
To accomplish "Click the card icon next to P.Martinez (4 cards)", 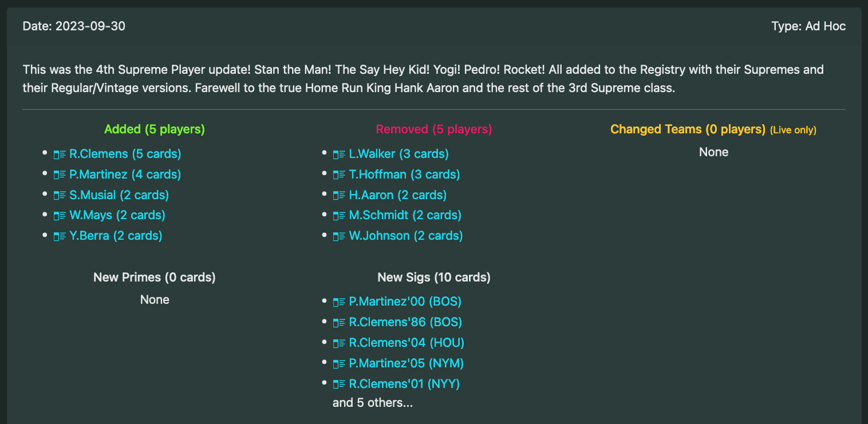I will click(x=60, y=174).
